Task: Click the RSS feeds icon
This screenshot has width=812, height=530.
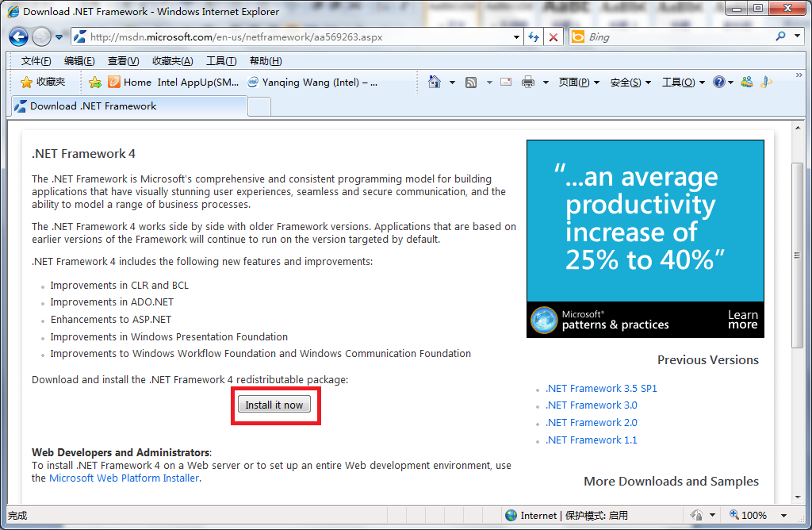Action: click(x=471, y=83)
